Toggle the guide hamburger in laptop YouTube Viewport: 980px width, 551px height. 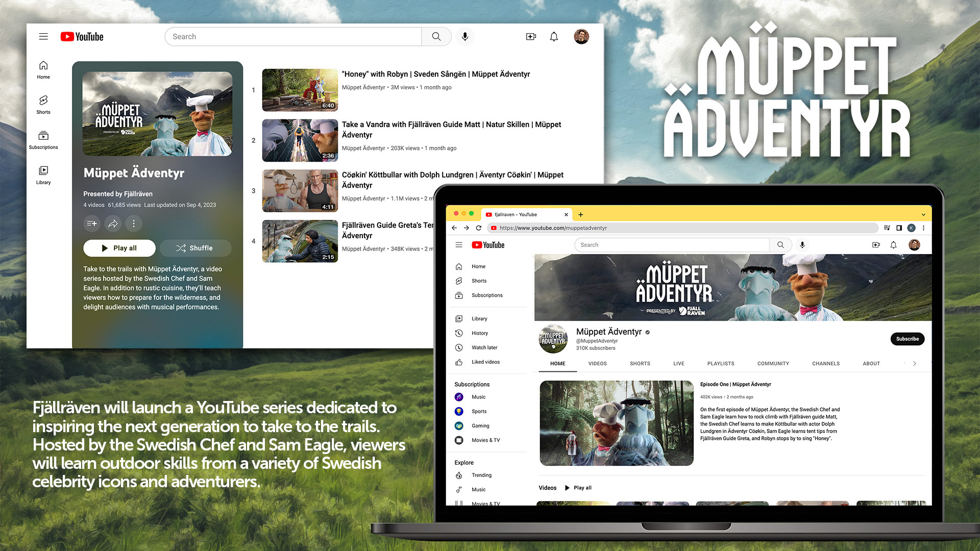click(x=459, y=245)
